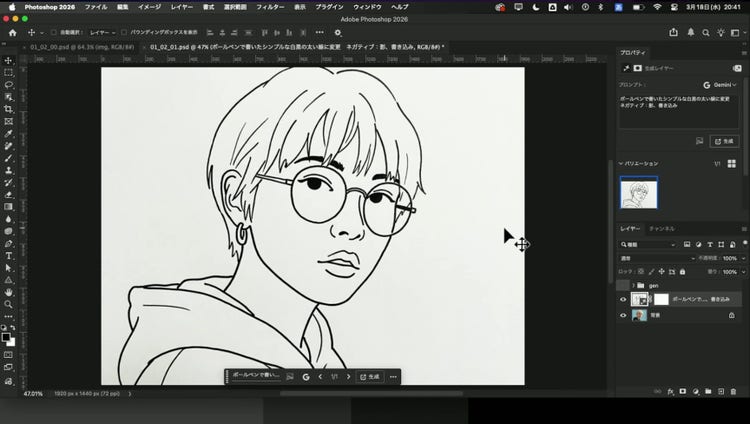Screen dimensions: 750x424
Task: Enable the 自動選択 checkbox
Action: (x=53, y=32)
